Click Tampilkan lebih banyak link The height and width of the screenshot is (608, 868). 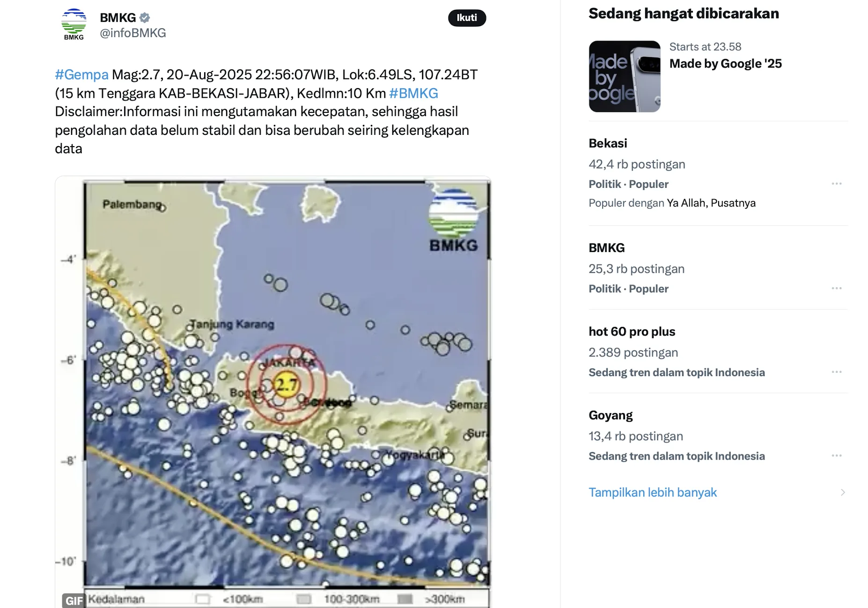(x=653, y=492)
